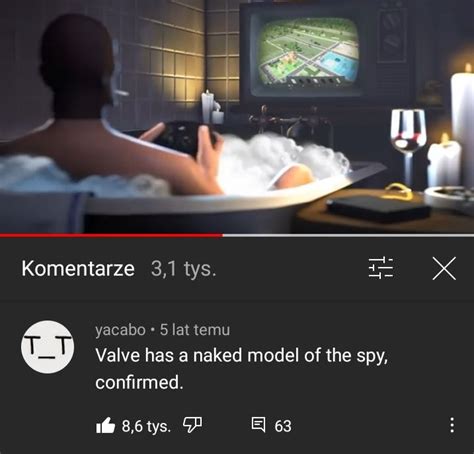Viewport: 474px width, 454px height.
Task: Seek within the red played progress portion
Action: tap(111, 235)
